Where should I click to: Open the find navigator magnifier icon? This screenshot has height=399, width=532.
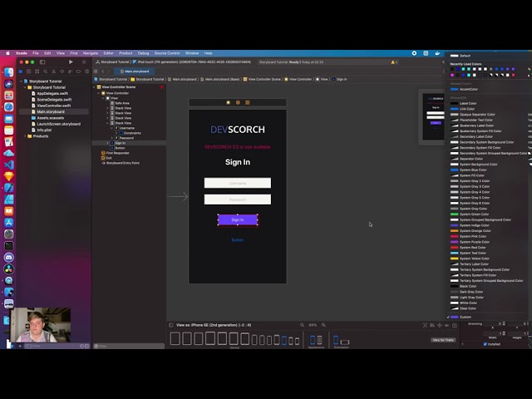coord(45,71)
